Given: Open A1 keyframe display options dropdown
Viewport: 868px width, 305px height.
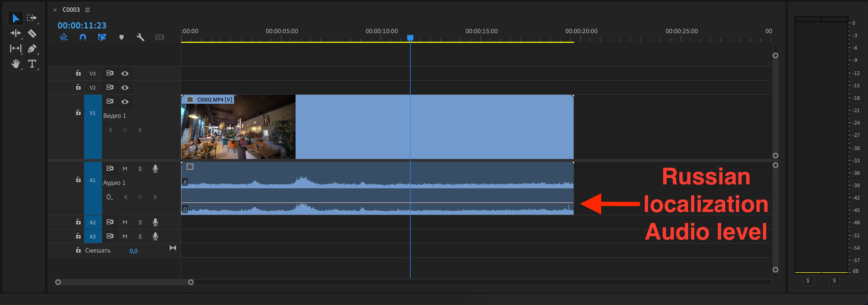Looking at the screenshot, I should [x=109, y=197].
